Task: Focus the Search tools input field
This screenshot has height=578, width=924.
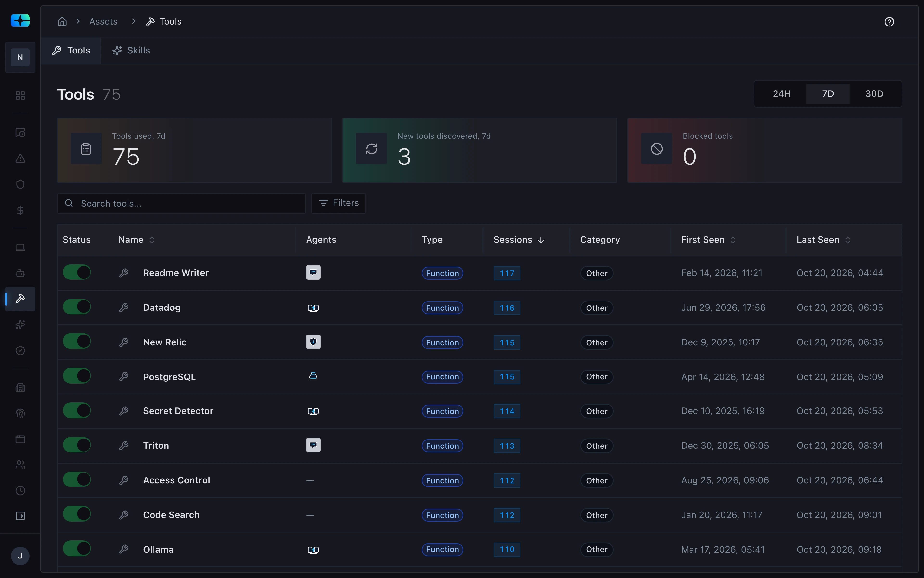Action: click(181, 203)
